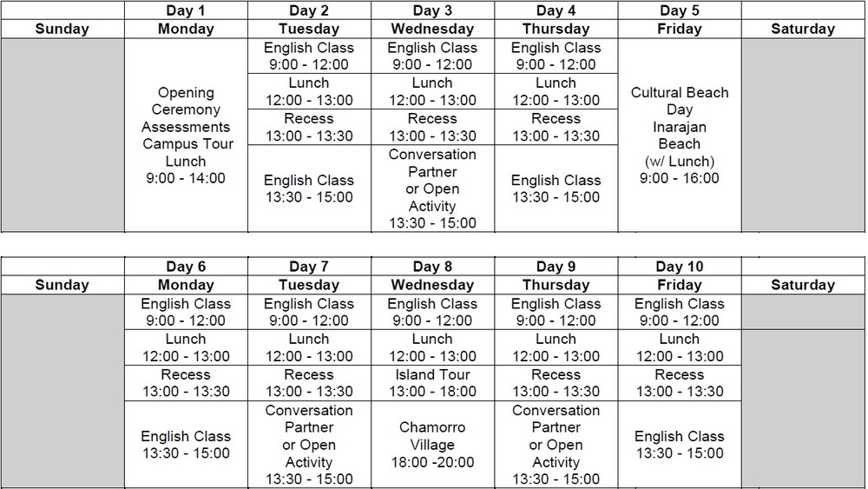This screenshot has height=489, width=868.
Task: Select the Sunday header in bottom table
Action: [x=62, y=285]
